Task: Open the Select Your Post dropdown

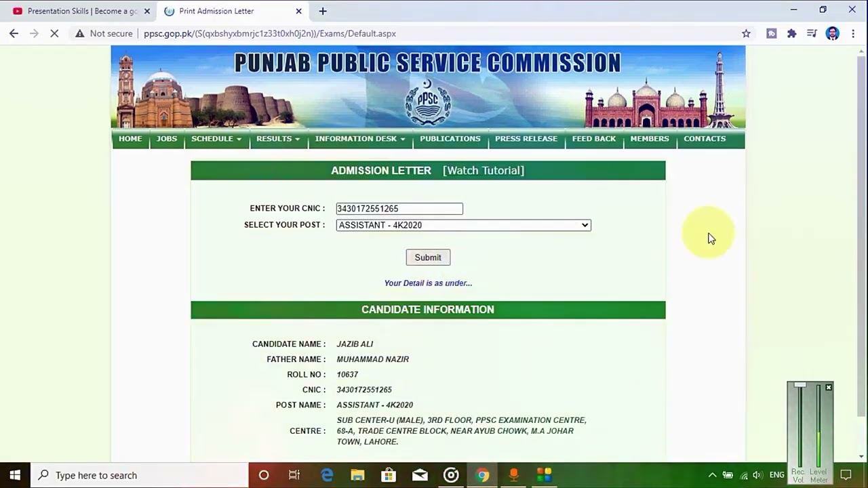Action: (x=464, y=225)
